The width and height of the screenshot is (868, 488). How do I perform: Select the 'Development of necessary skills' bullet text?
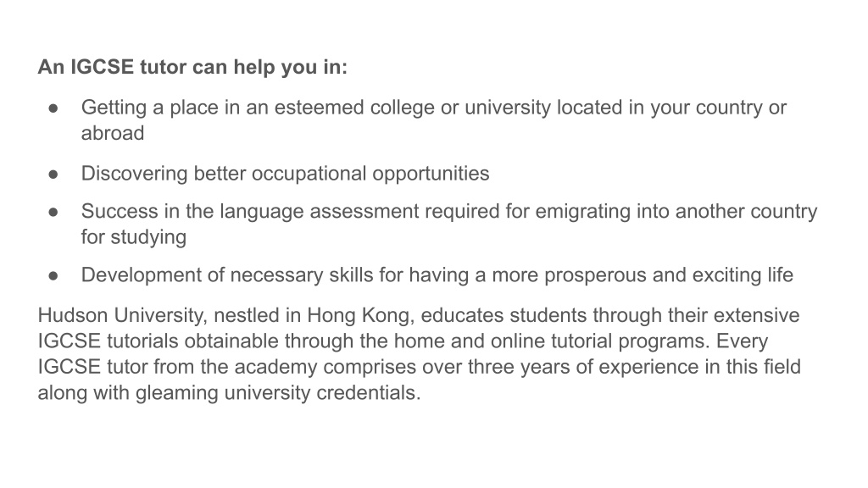point(437,275)
